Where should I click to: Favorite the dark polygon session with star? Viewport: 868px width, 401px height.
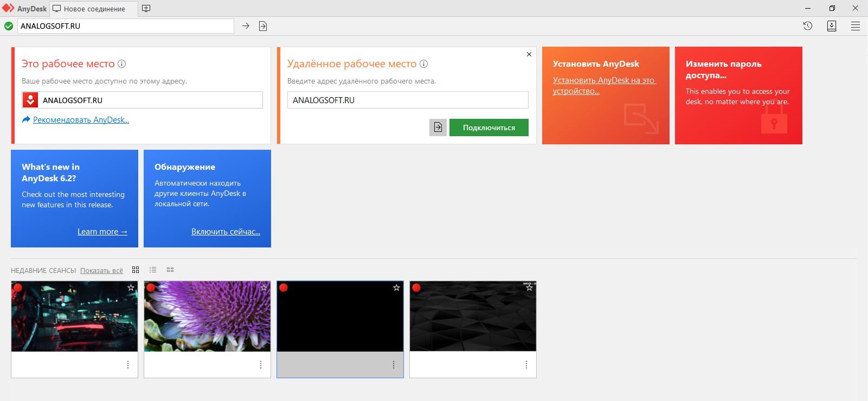pos(529,288)
